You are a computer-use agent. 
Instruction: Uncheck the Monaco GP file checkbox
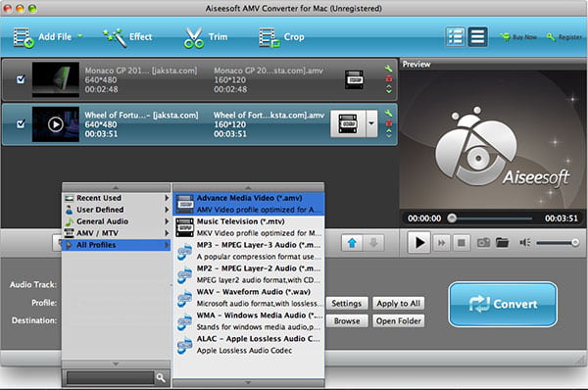(x=21, y=79)
